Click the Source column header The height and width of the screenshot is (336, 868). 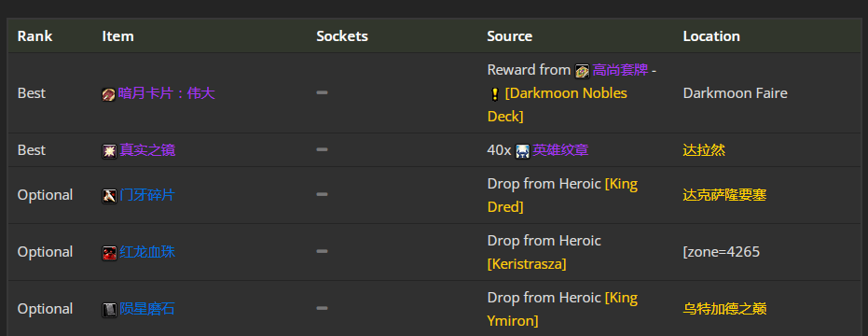point(510,36)
